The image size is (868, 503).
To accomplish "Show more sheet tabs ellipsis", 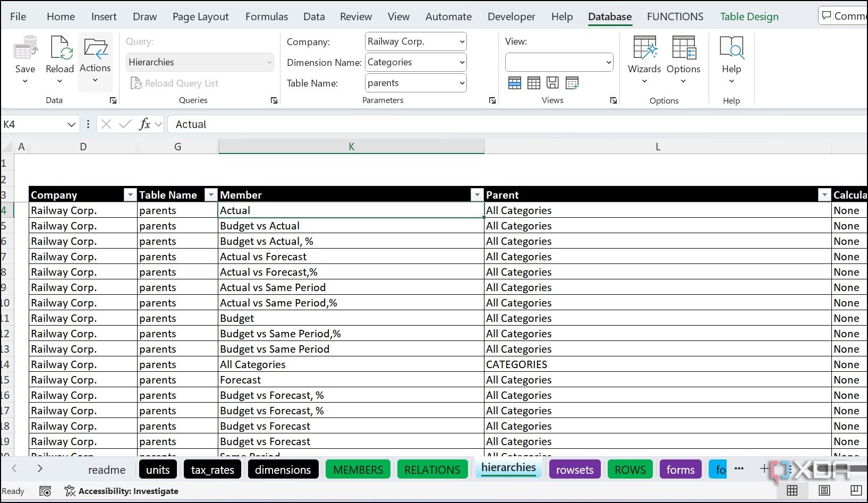I will click(739, 468).
